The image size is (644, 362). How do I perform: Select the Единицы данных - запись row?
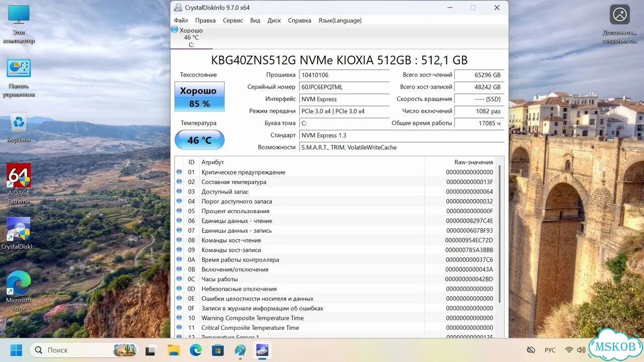point(336,230)
